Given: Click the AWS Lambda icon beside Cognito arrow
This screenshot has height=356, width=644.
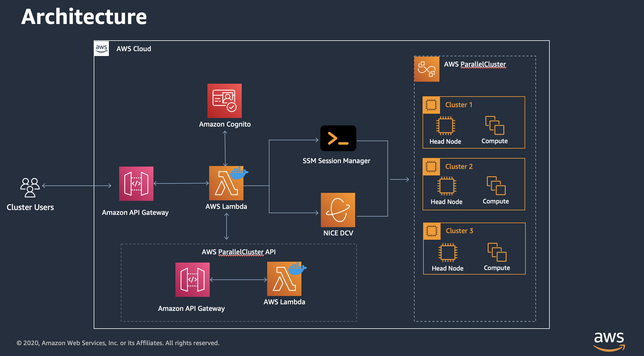Looking at the screenshot, I should pos(226,183).
